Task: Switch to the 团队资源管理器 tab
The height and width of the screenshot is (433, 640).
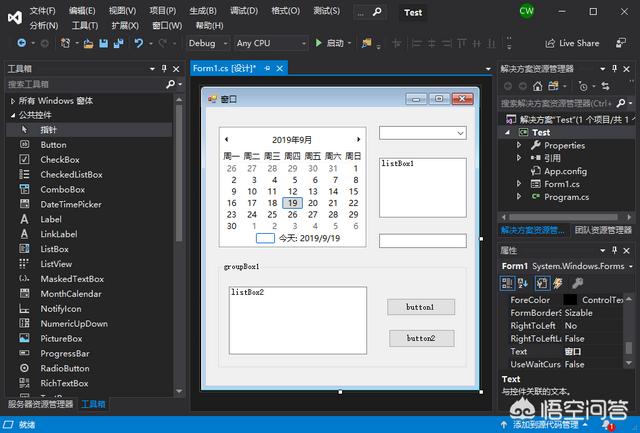Action: click(x=603, y=231)
